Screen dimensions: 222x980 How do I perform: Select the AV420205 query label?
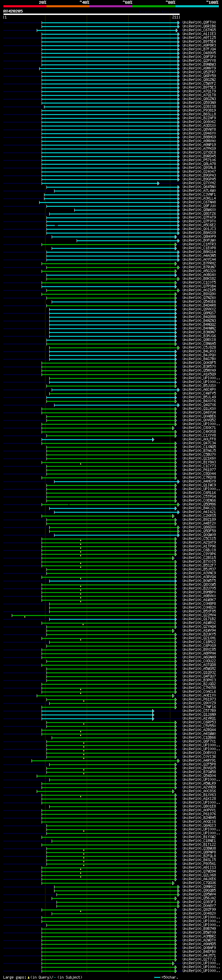13,11
